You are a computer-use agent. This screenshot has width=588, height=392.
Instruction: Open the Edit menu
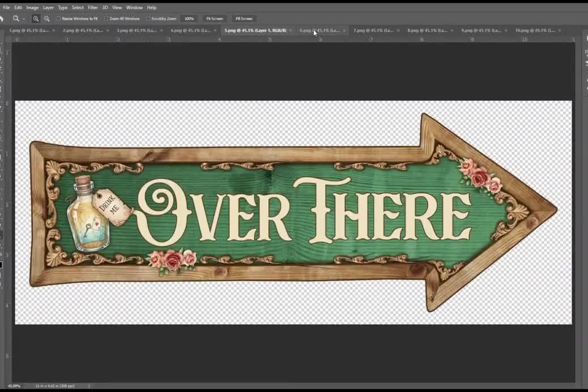(18, 7)
